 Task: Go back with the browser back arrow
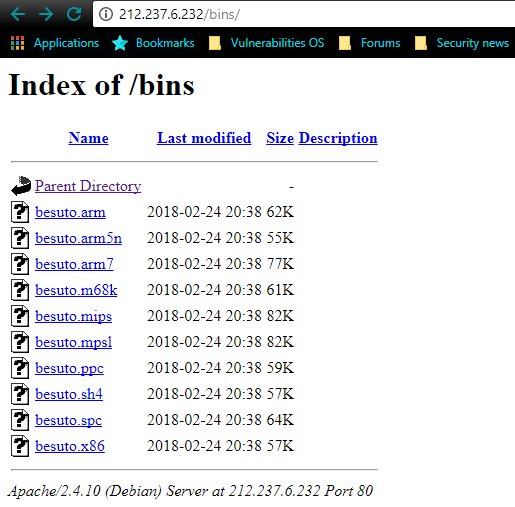tap(18, 14)
